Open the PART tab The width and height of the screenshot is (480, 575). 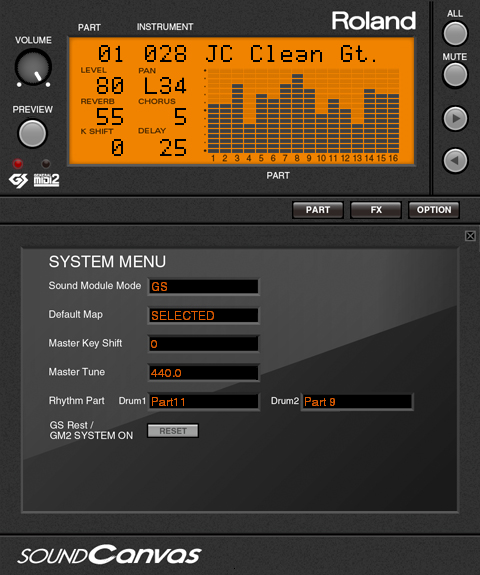point(318,210)
